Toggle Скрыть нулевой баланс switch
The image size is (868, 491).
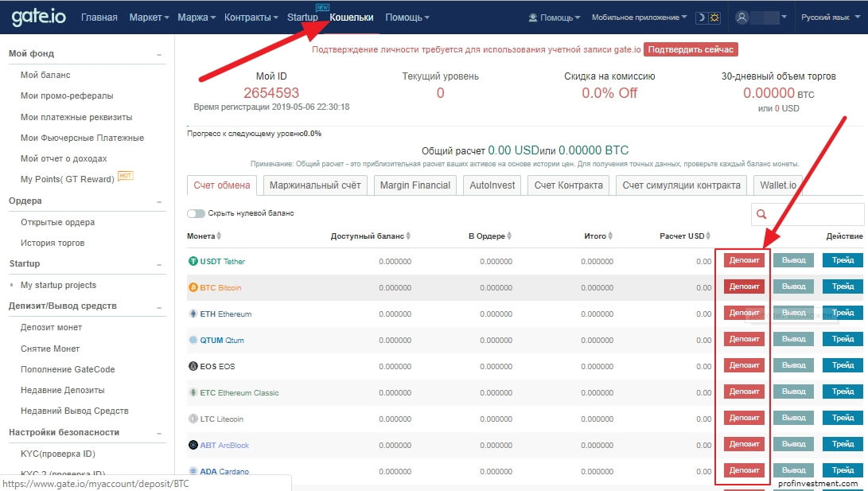196,213
